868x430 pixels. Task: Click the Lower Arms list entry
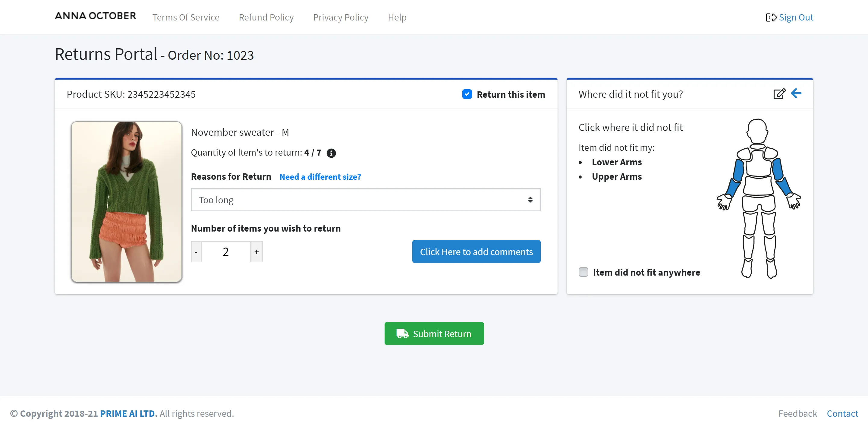coord(617,162)
